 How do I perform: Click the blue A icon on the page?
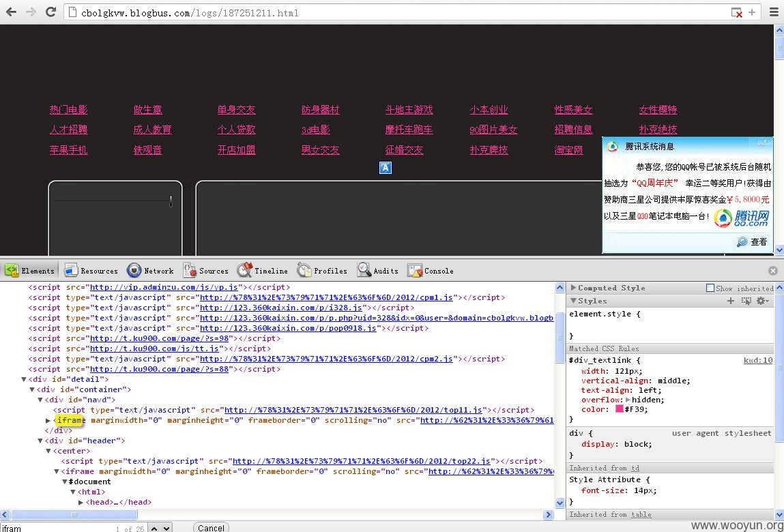[386, 168]
